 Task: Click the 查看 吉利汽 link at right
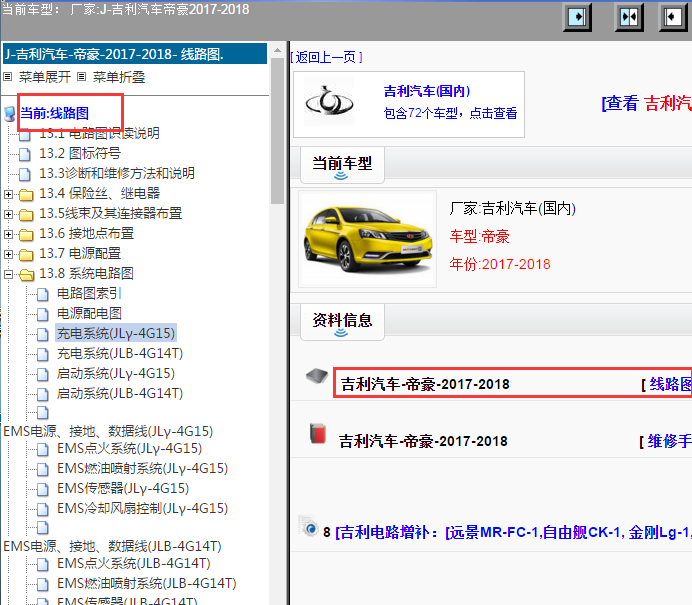[647, 103]
